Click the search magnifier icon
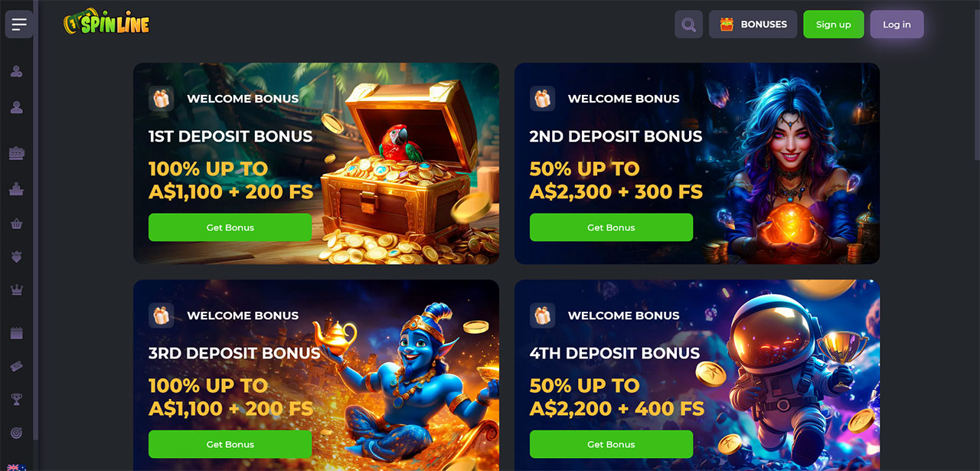The image size is (980, 471). (x=688, y=25)
